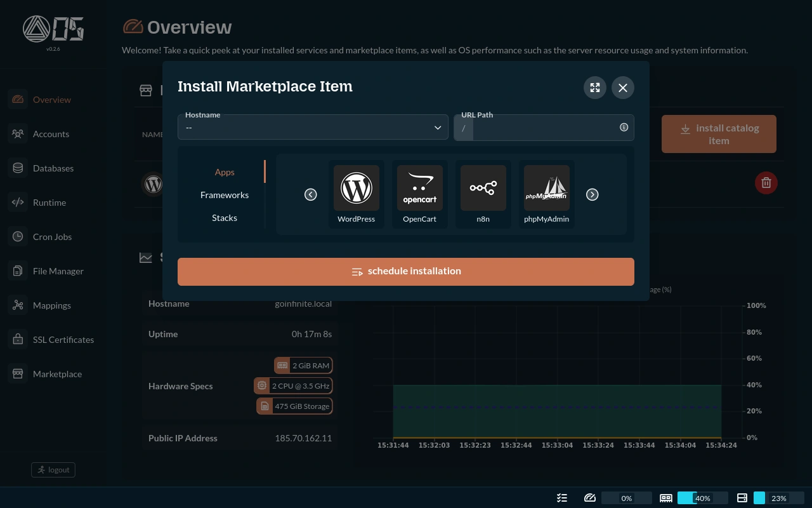Click the URL Path input field

(544, 128)
